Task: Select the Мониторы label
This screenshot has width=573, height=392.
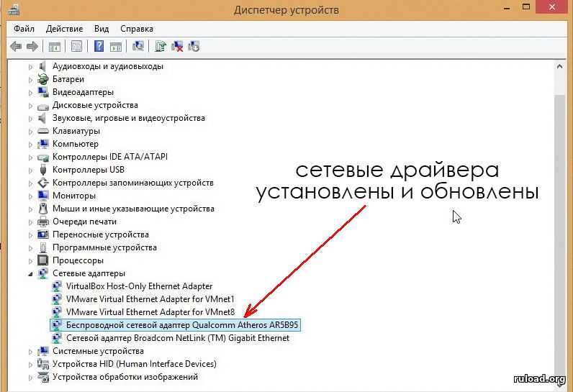Action: [74, 196]
